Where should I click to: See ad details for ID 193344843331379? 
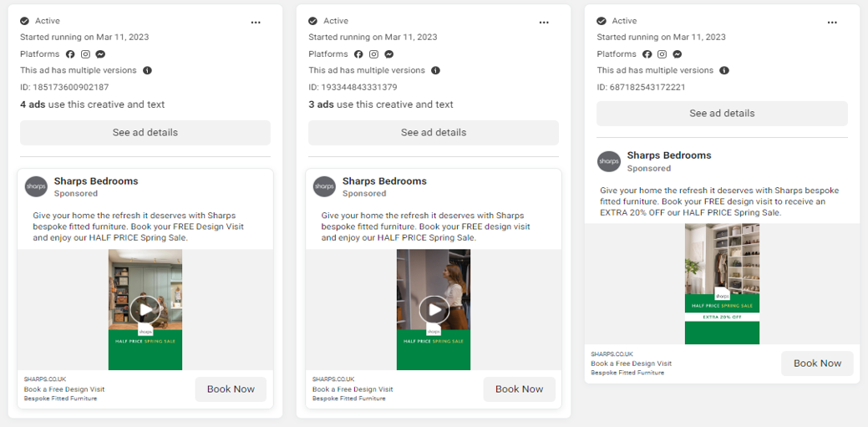434,133
